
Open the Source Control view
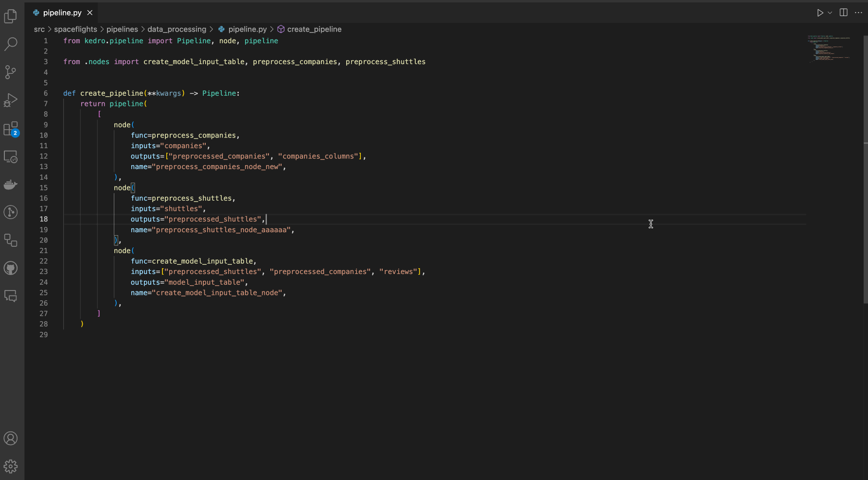(11, 72)
